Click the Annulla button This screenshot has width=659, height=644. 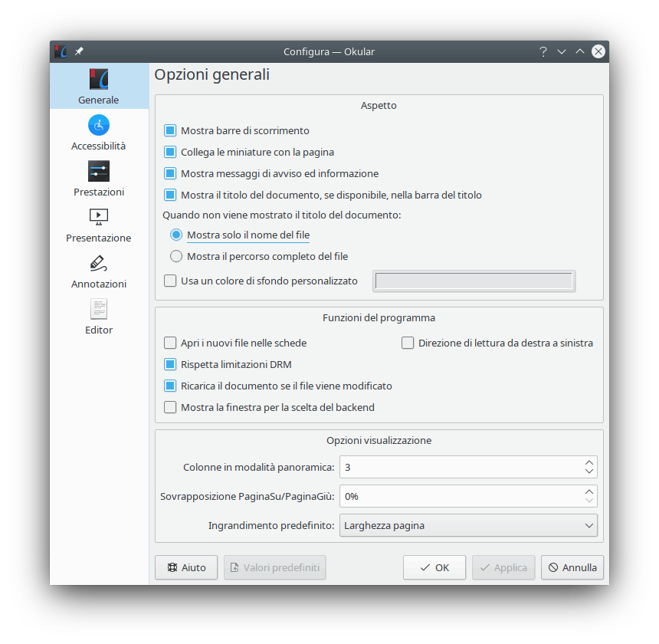pyautogui.click(x=572, y=568)
